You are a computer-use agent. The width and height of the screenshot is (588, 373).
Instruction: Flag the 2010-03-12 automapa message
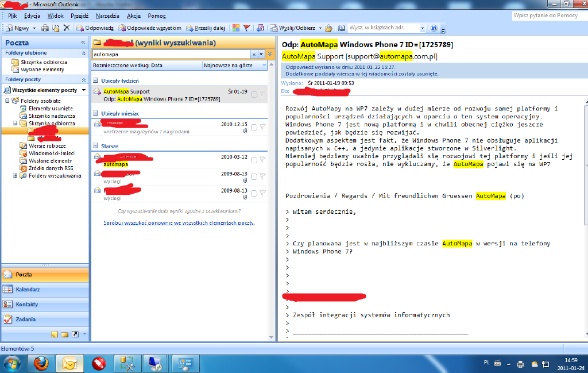click(x=262, y=160)
